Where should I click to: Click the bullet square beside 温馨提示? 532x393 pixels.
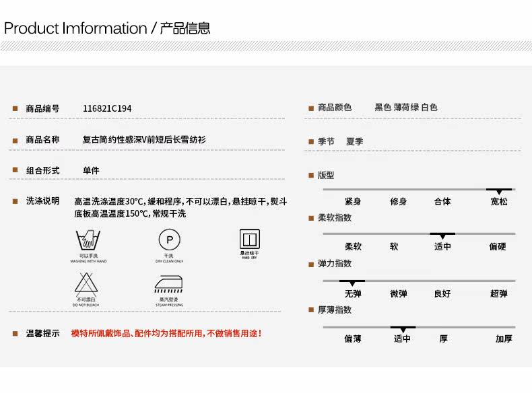(x=15, y=333)
